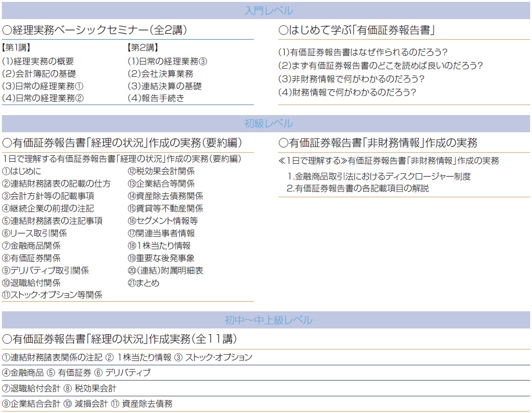Select ⑱1株当たり情報 in 要約編 list
The image size is (532, 413).
(159, 245)
